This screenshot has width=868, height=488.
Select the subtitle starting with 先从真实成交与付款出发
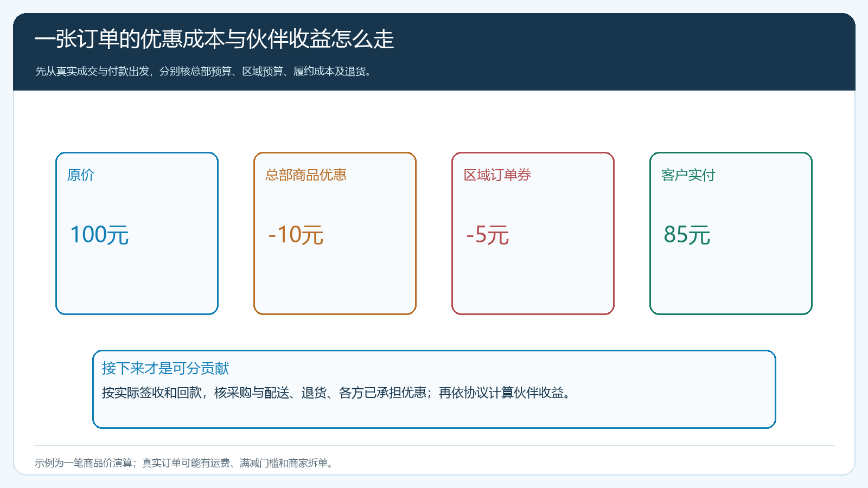tap(204, 71)
